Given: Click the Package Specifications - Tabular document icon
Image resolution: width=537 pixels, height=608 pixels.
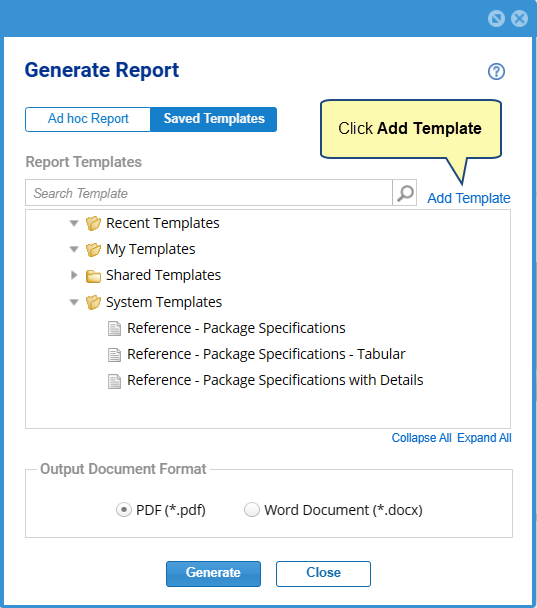Looking at the screenshot, I should (x=114, y=354).
